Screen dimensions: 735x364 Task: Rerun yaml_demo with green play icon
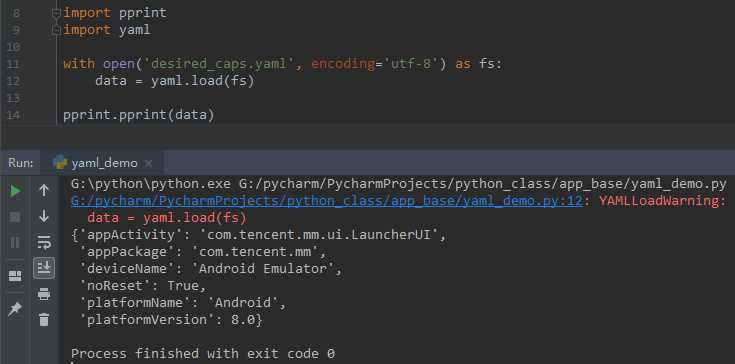(x=15, y=191)
